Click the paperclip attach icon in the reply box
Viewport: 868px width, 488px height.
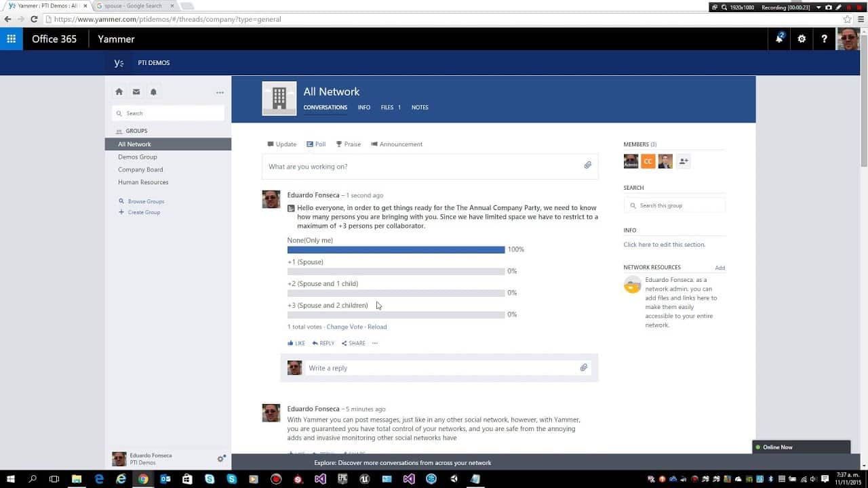tap(583, 367)
